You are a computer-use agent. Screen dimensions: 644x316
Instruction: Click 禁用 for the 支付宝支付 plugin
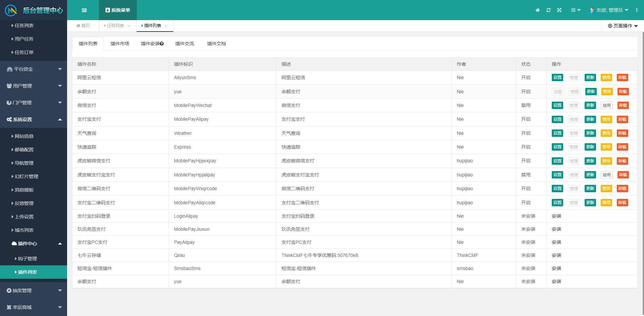click(x=606, y=119)
